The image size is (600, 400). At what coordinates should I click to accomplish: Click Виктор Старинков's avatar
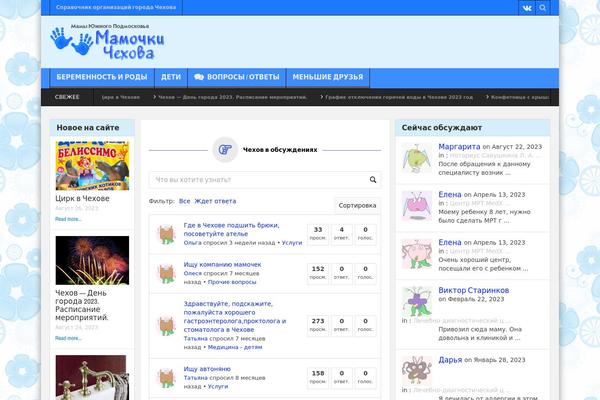417,302
